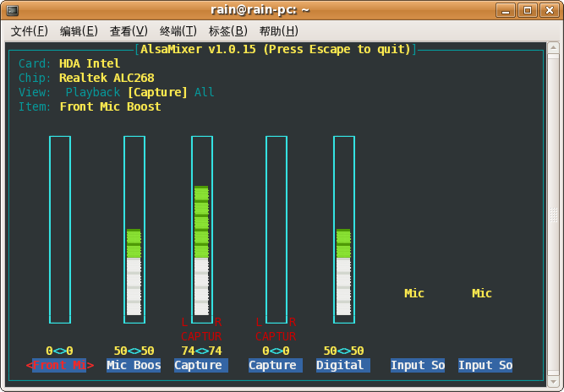Toggle CAPTUR flag on second Capture channel
Viewport: 564px width, 392px height.
pyautogui.click(x=276, y=336)
